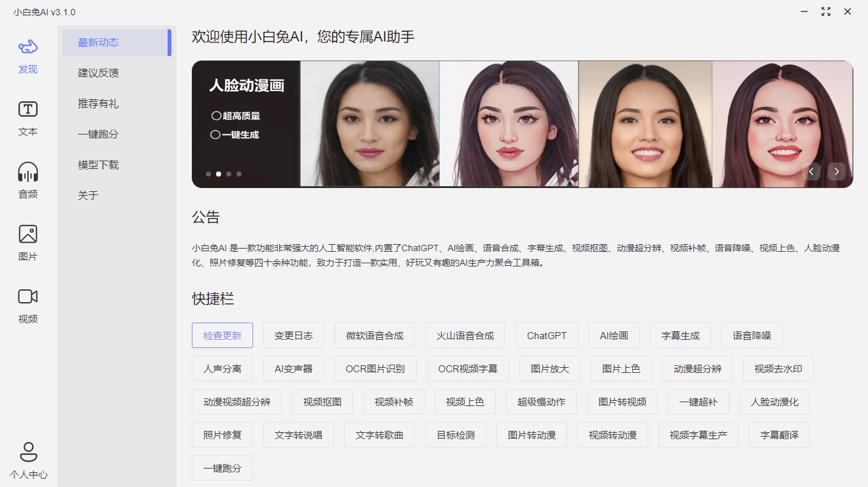Viewport: 868px width, 487px height.
Task: Open the 建议反馈 tab
Action: click(x=117, y=73)
